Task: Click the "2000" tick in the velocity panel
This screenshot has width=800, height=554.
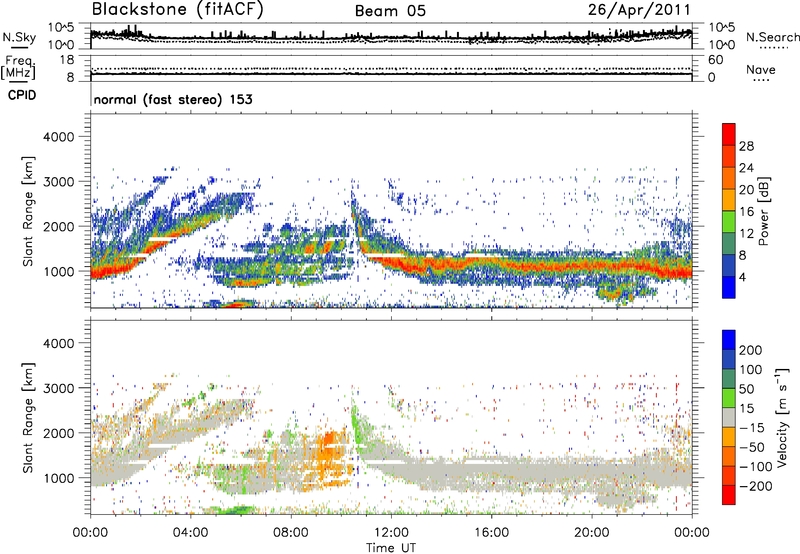Action: click(58, 433)
